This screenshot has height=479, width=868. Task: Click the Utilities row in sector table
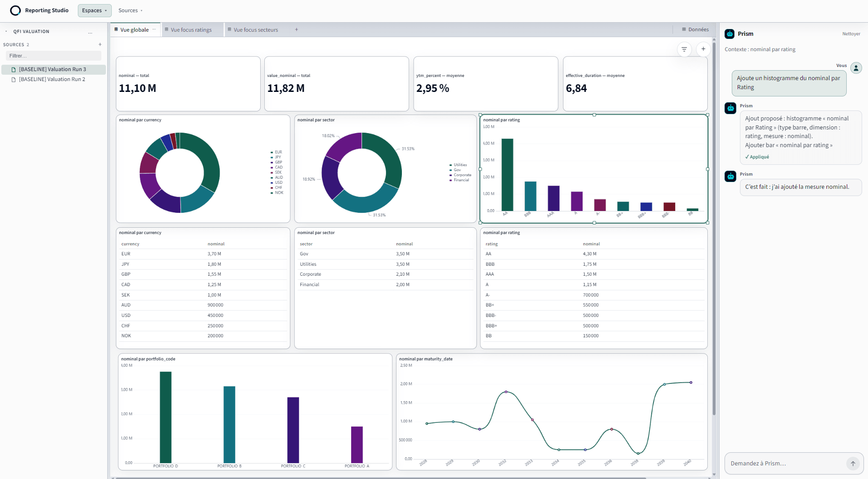[385, 264]
